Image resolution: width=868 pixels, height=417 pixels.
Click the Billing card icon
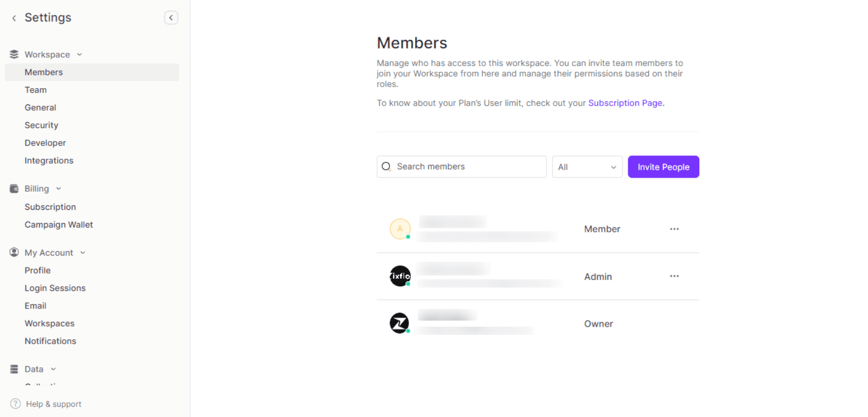14,188
